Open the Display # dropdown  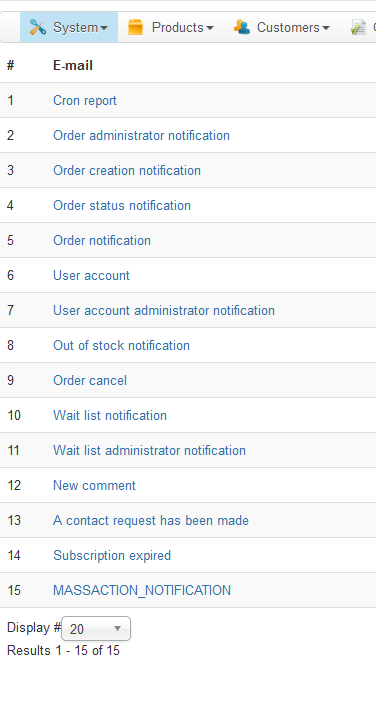coord(96,629)
